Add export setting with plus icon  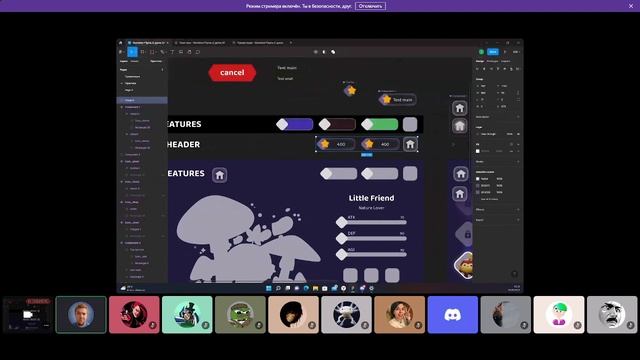518,220
